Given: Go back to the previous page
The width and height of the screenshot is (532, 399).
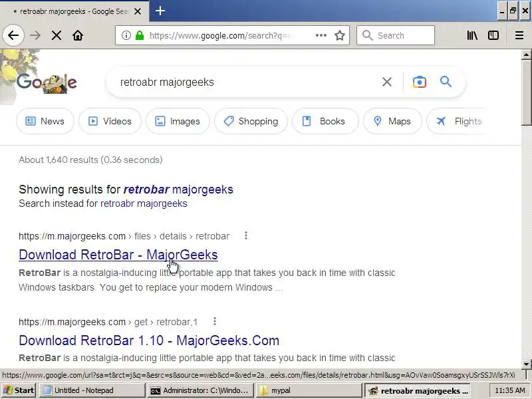Looking at the screenshot, I should pyautogui.click(x=13, y=35).
